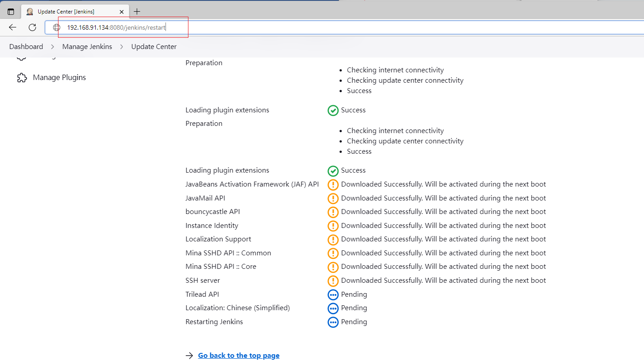The height and width of the screenshot is (361, 644).
Task: Click the warning icon for Instance Identity
Action: point(333,226)
